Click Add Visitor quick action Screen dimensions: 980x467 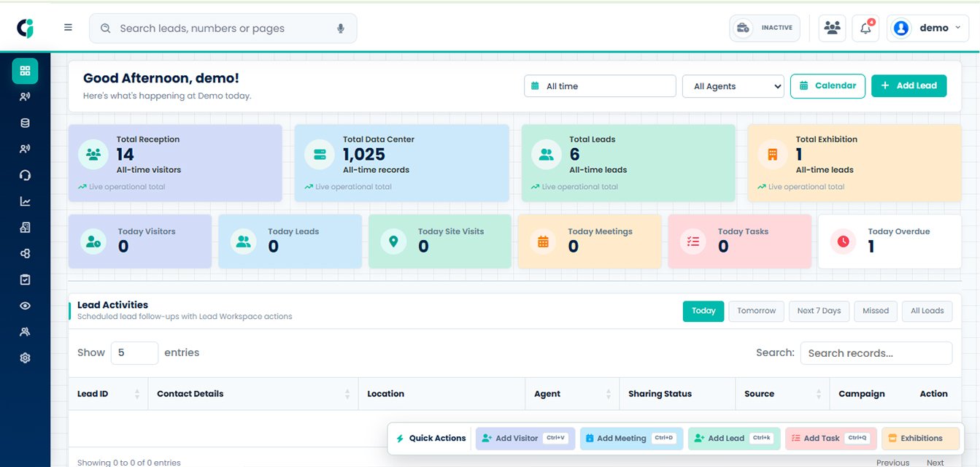coord(525,439)
